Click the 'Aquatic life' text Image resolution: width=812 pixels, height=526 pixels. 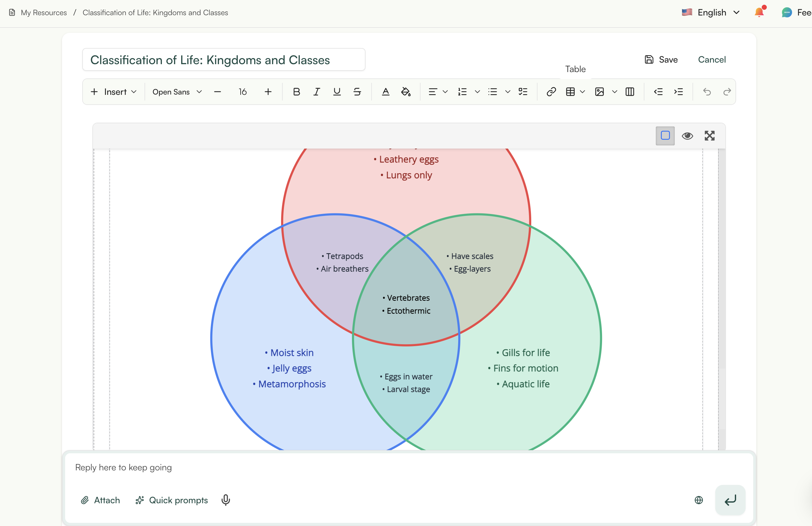click(x=526, y=384)
